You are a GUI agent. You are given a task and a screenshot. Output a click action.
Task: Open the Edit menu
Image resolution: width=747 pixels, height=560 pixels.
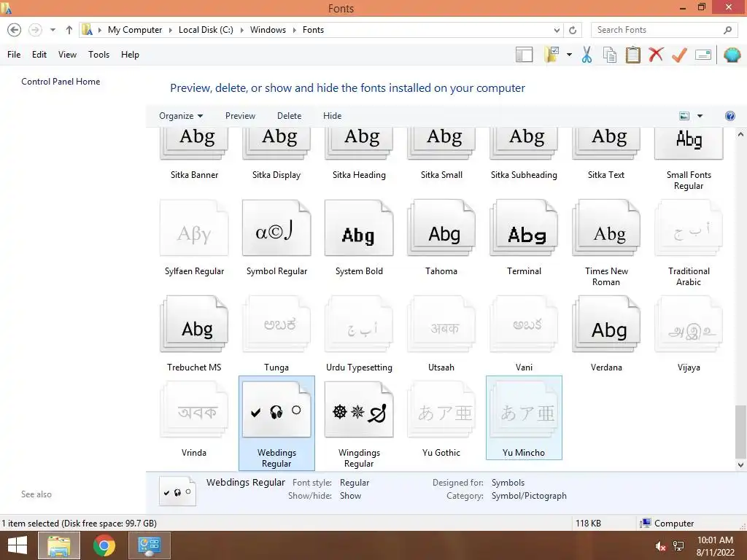(x=39, y=54)
